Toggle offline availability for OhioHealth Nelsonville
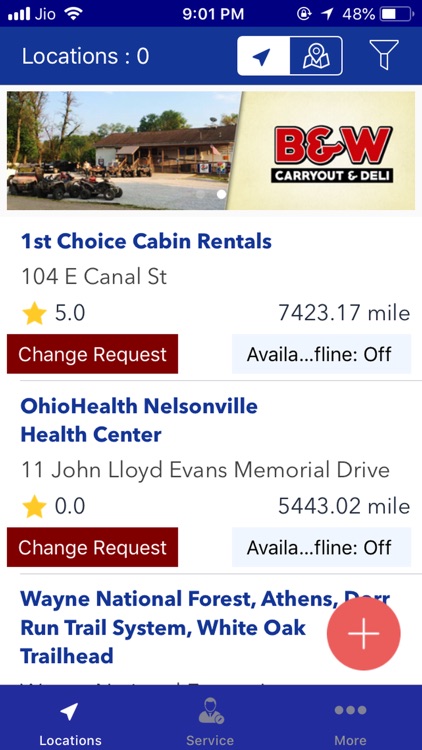 click(x=321, y=547)
